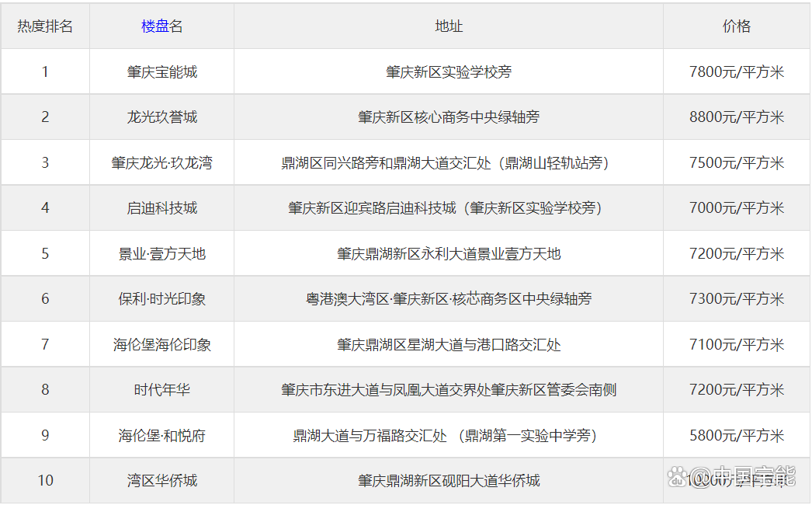
Task: Click the price 7500元/平方米
Action: 737,163
